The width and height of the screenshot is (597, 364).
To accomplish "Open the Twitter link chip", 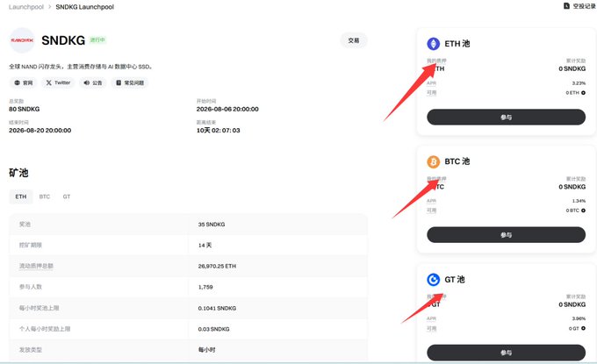I will point(58,82).
